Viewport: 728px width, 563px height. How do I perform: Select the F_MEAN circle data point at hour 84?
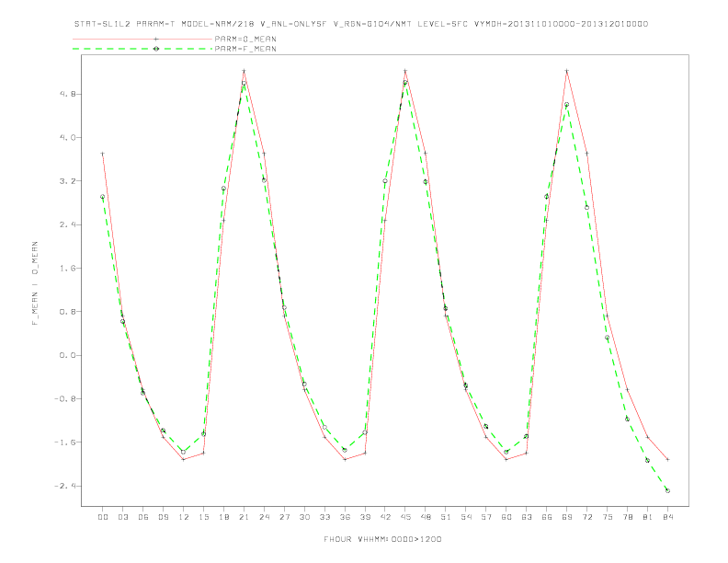coord(667,490)
